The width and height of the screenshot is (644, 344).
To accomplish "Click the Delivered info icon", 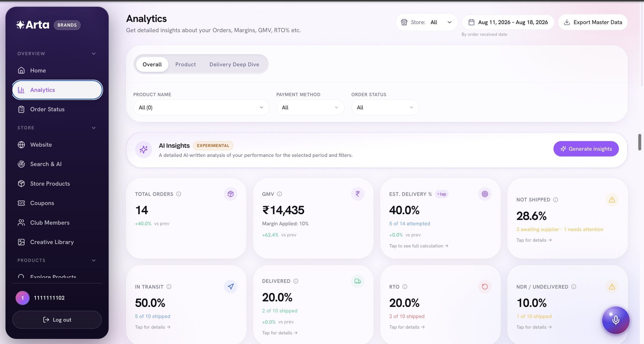I will [x=296, y=281].
